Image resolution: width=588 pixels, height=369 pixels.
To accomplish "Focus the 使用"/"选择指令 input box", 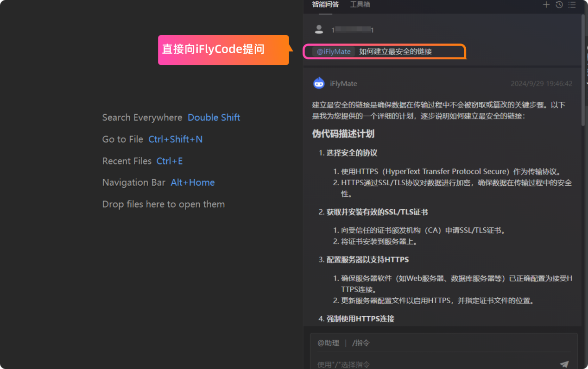I will [x=436, y=364].
